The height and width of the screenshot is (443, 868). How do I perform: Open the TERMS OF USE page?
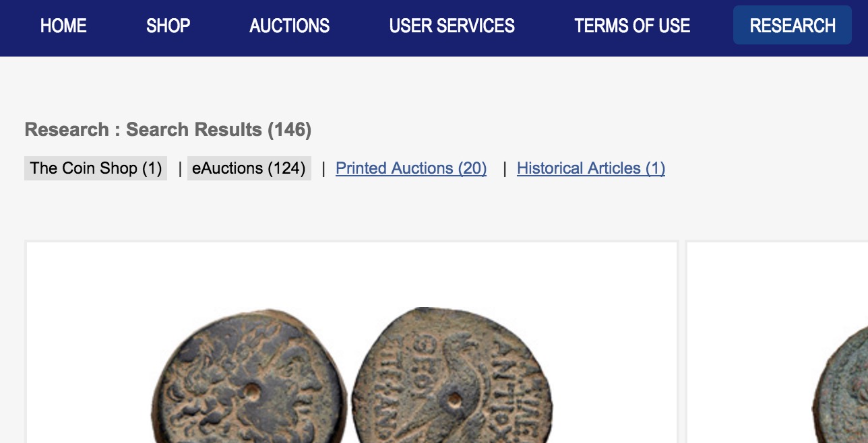tap(631, 26)
